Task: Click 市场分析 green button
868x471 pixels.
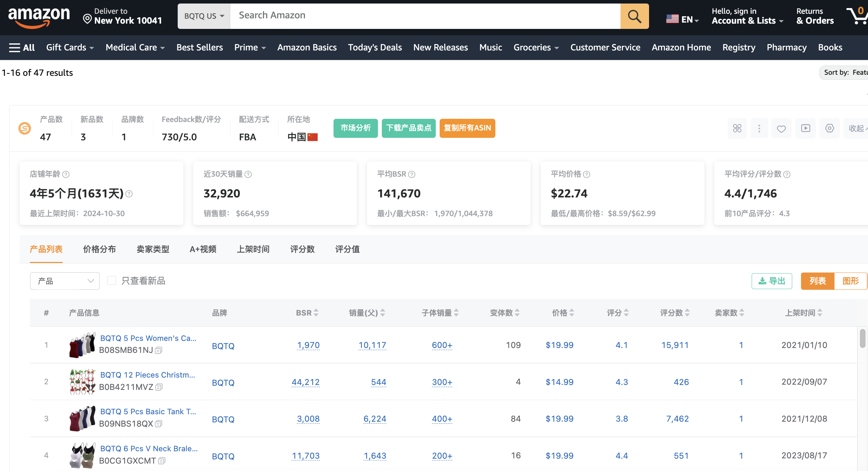Action: point(355,128)
